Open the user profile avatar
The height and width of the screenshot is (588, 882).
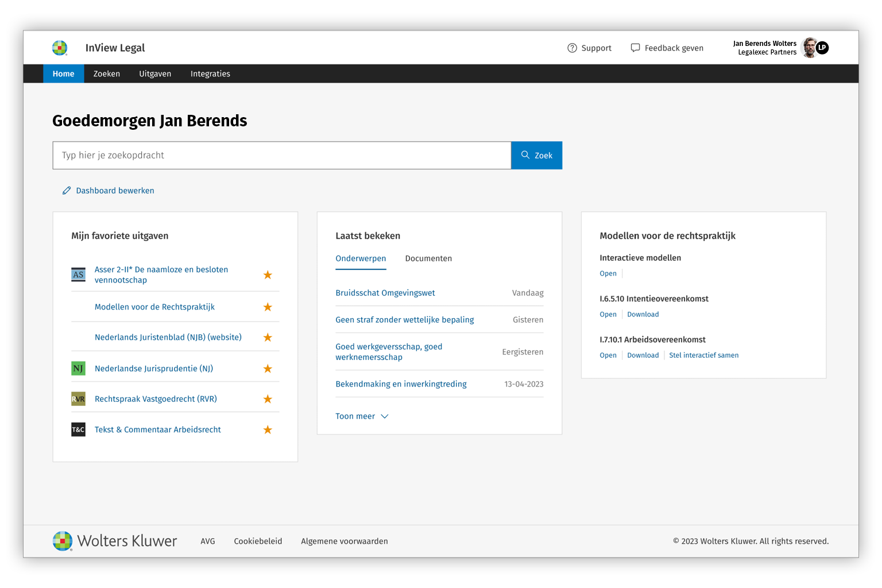tap(810, 48)
